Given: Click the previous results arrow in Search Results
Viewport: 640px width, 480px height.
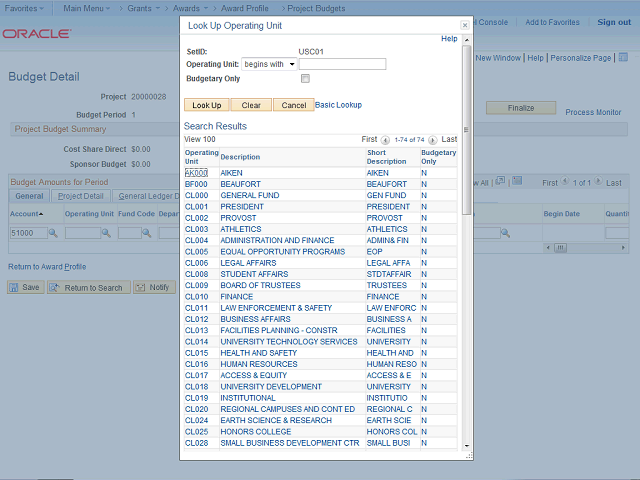Looking at the screenshot, I should (387, 140).
